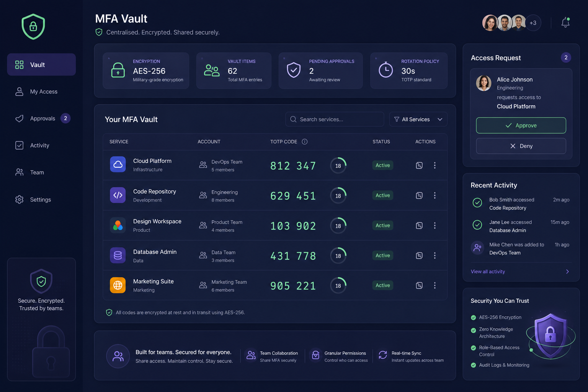Viewport: 588px width, 392px height.
Task: Click the Bob Smith activity check icon
Action: click(x=477, y=203)
